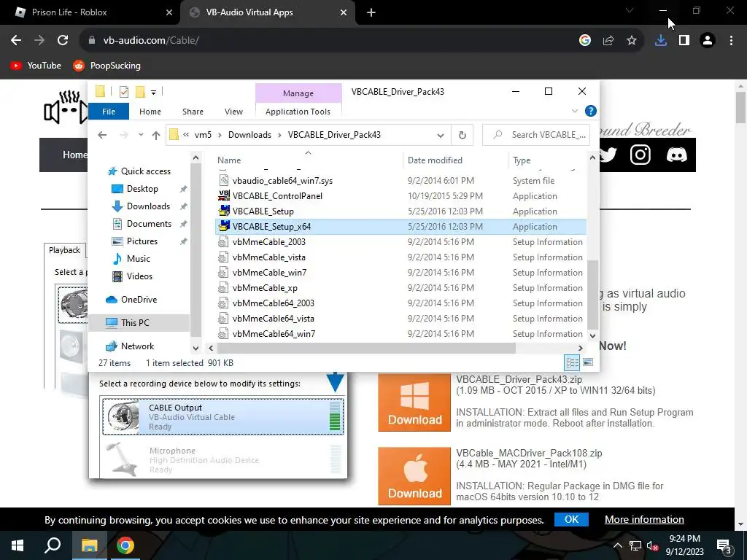This screenshot has height=560, width=747.
Task: Download VBCABLE_Driver_Pack43.zip for Windows
Action: pos(414,402)
